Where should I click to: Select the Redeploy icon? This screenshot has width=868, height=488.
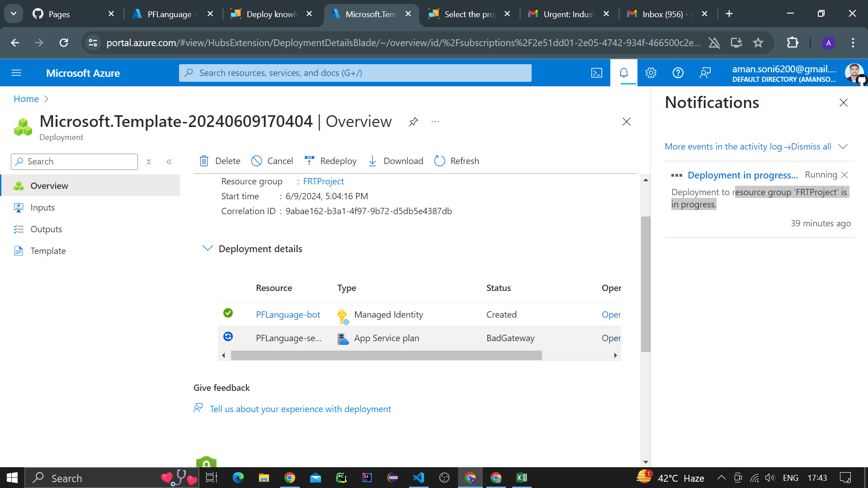click(309, 161)
